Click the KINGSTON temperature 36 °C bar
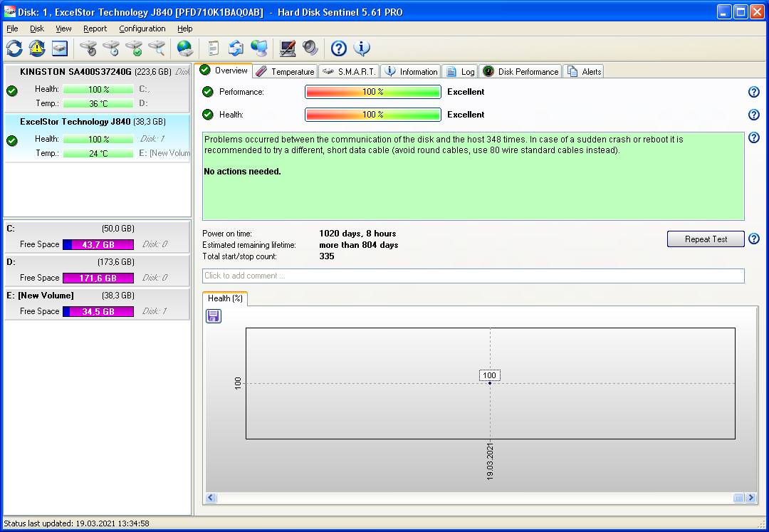 [x=98, y=103]
